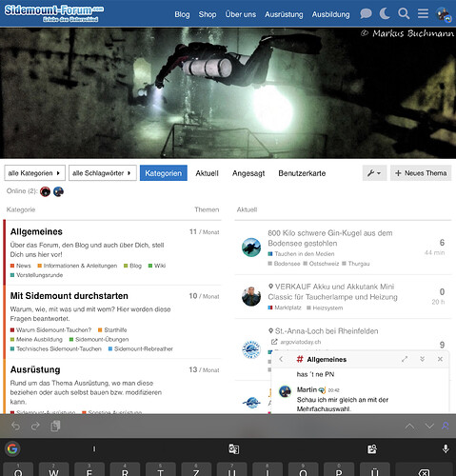The image size is (456, 476).
Task: Toggle dark mode with the moon icon
Action: click(385, 13)
